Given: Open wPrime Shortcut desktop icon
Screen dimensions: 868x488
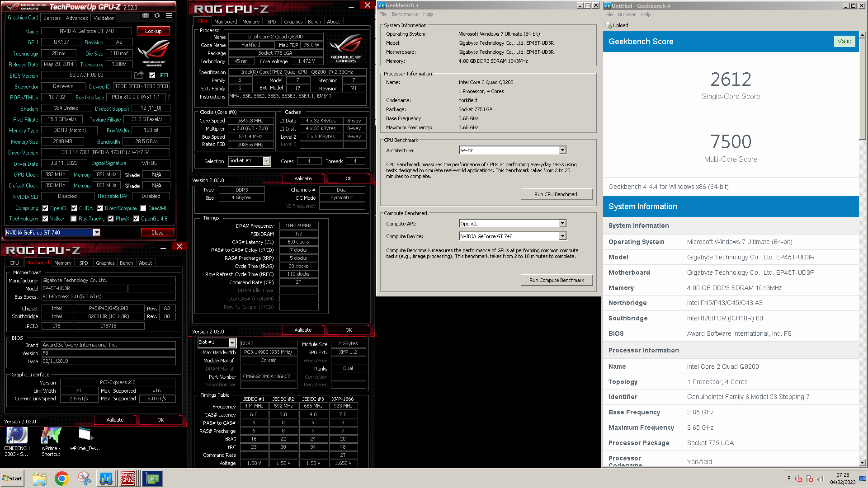Looking at the screenshot, I should pyautogui.click(x=51, y=442).
